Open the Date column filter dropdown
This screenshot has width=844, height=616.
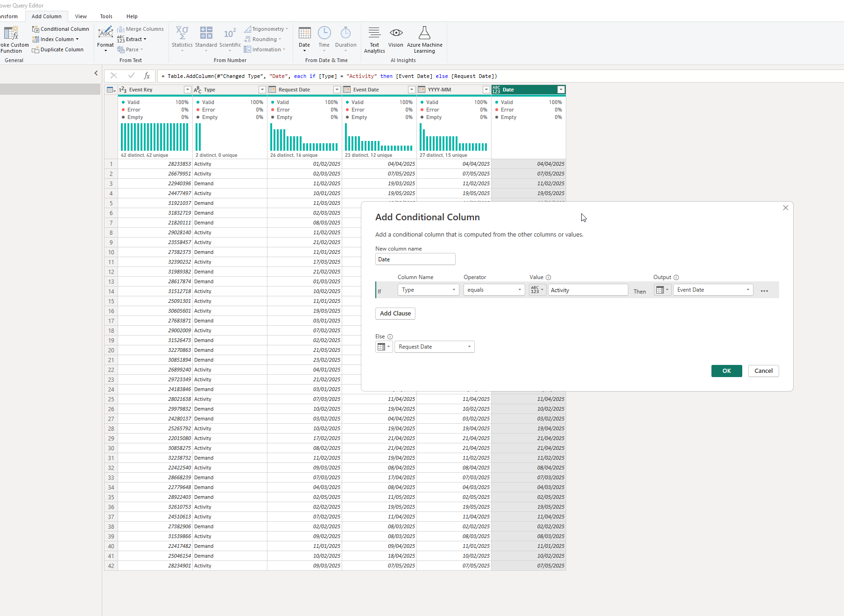tap(561, 90)
